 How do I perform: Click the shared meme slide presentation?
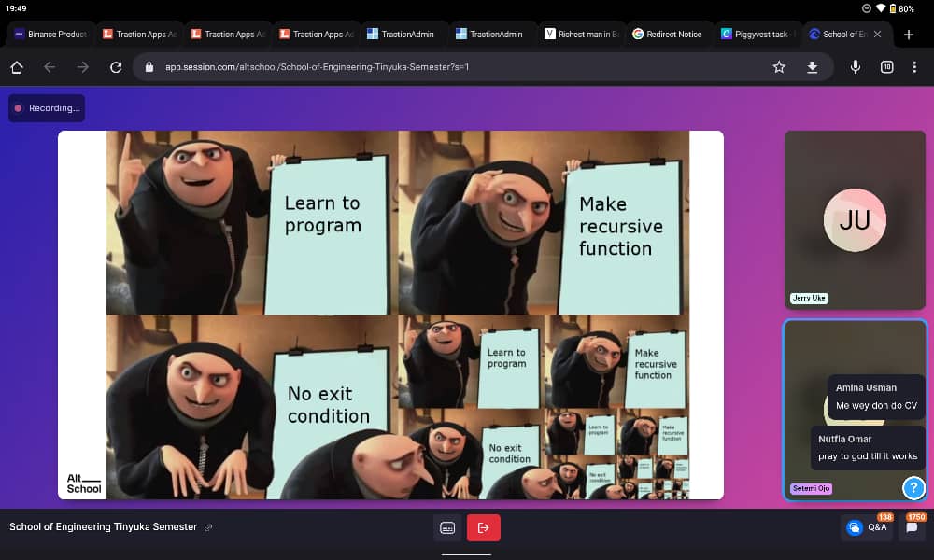390,315
